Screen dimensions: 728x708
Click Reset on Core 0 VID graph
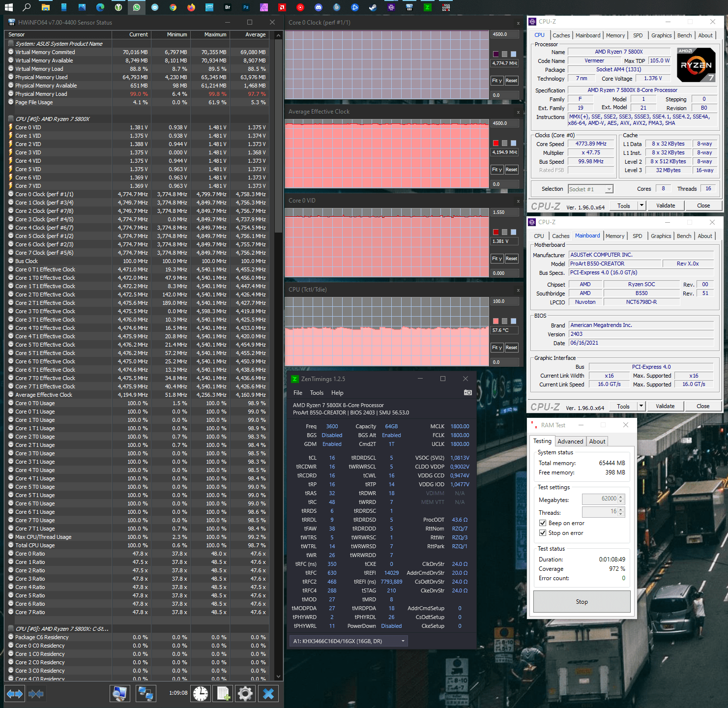click(511, 259)
